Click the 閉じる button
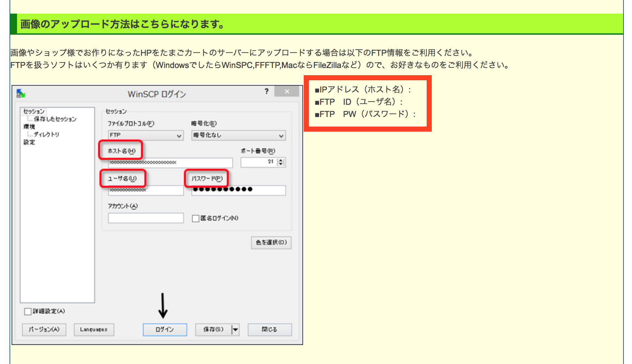This screenshot has width=632, height=364. (269, 329)
